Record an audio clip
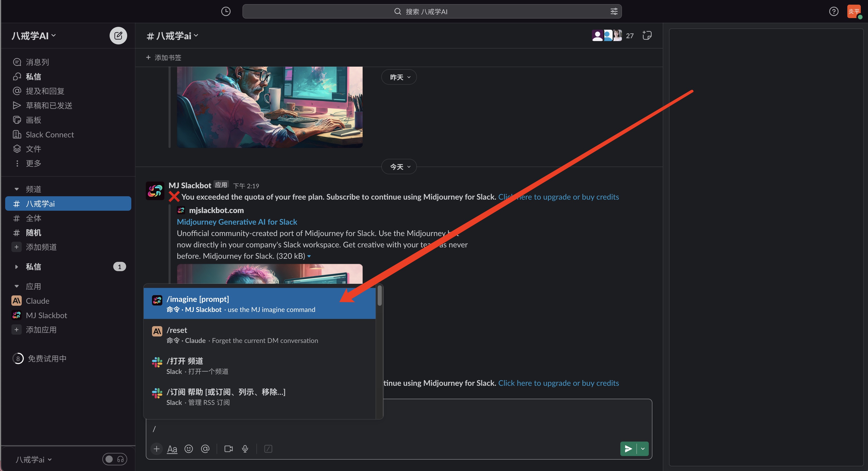The height and width of the screenshot is (471, 868). pyautogui.click(x=245, y=449)
